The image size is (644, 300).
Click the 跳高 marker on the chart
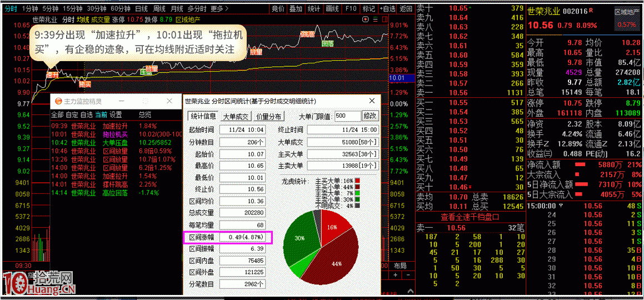pyautogui.click(x=307, y=34)
